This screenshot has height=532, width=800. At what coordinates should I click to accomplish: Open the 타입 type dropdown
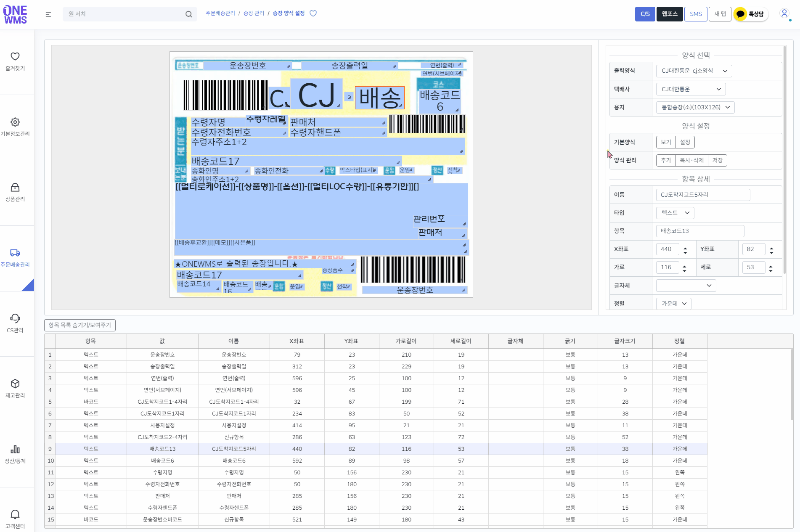coord(675,213)
